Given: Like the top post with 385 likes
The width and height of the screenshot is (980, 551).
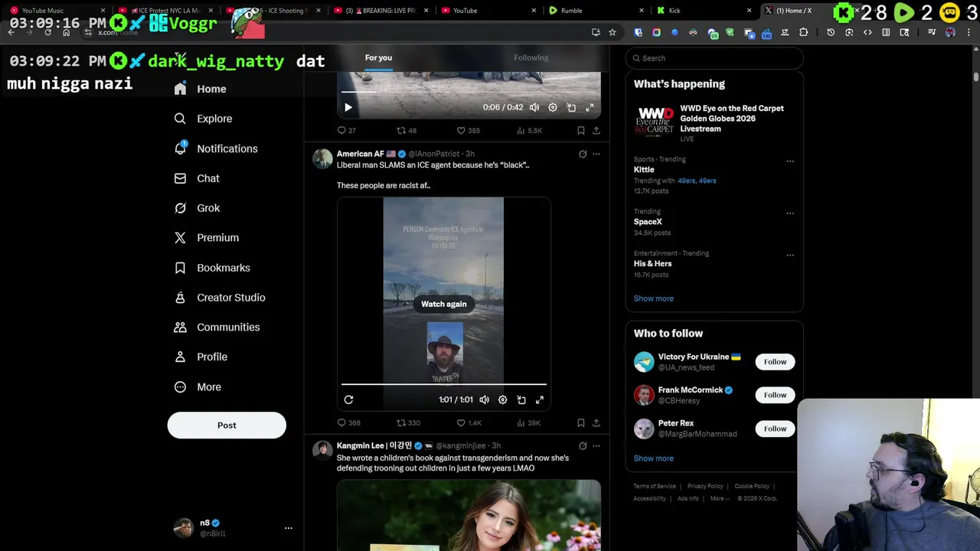Looking at the screenshot, I should [x=468, y=131].
